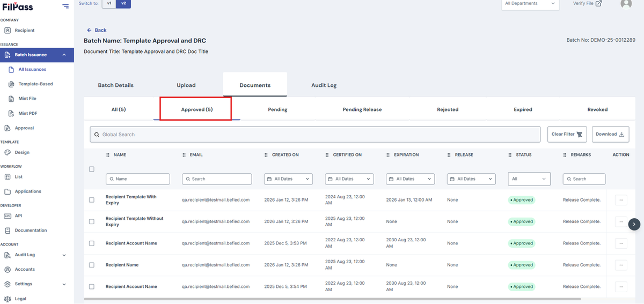
Task: Open action menu for Recipient Template With Expiry
Action: [x=621, y=200]
